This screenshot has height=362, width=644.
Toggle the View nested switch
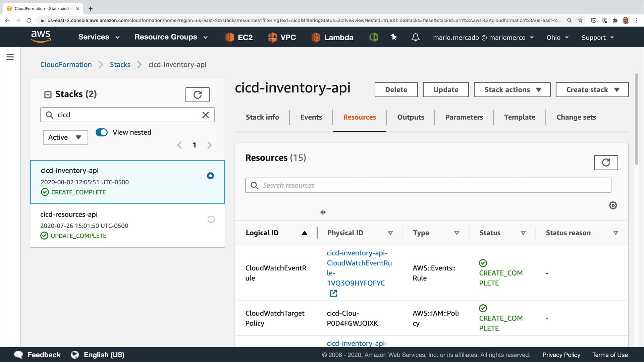[x=102, y=132]
